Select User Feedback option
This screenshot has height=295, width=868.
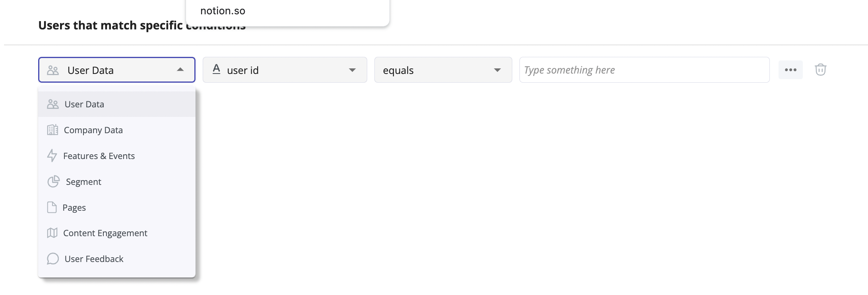click(117, 259)
